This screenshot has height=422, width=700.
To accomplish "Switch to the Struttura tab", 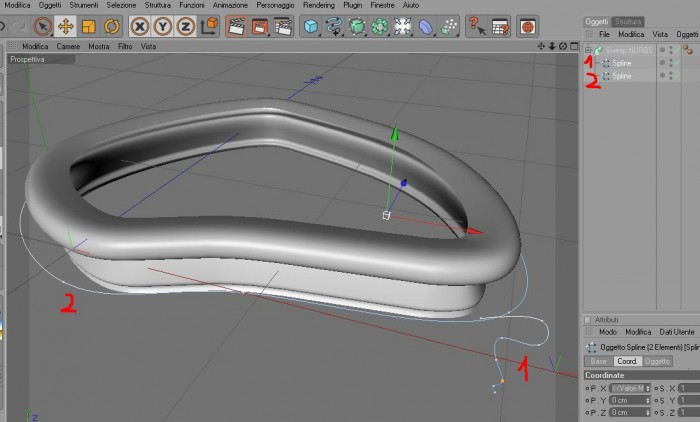I will point(628,21).
